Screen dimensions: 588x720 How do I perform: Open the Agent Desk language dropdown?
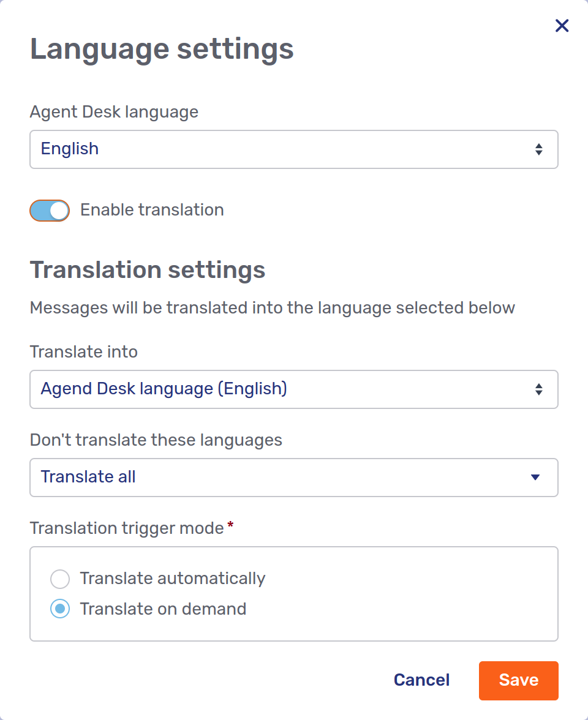pyautogui.click(x=294, y=149)
